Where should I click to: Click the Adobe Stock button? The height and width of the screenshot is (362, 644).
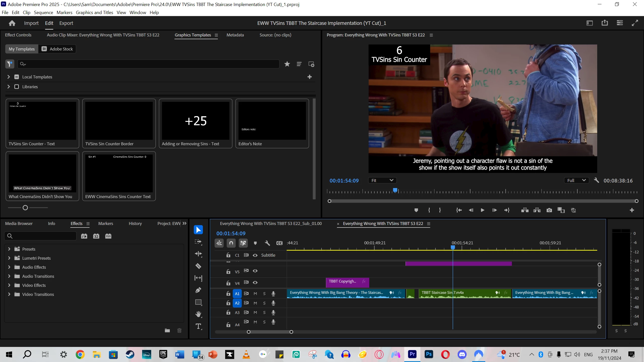coord(57,49)
